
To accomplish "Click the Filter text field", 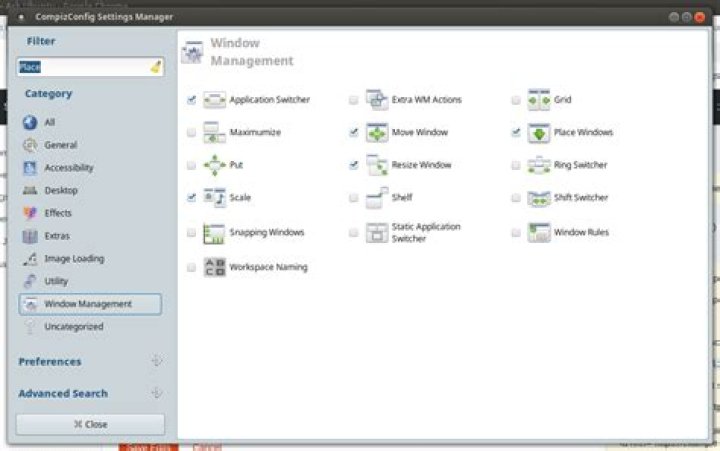I will coord(90,67).
